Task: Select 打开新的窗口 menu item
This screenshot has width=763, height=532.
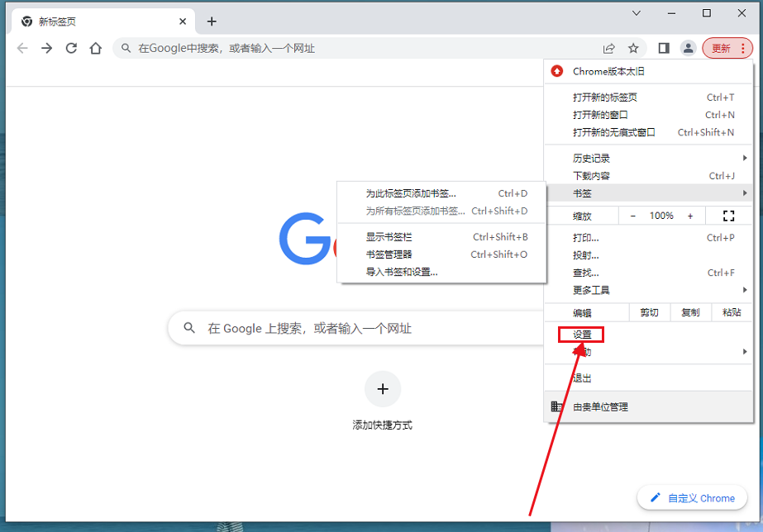Action: pos(648,115)
